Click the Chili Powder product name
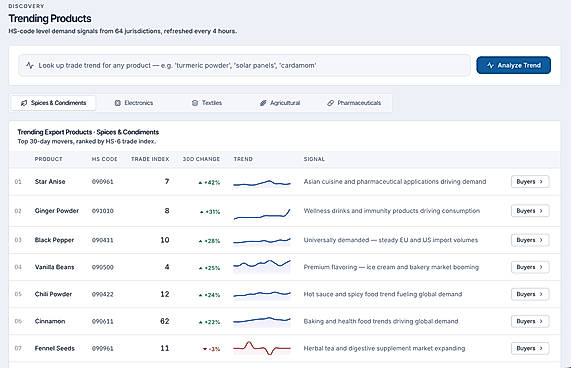Viewport: 571px width, 368px height. [53, 294]
